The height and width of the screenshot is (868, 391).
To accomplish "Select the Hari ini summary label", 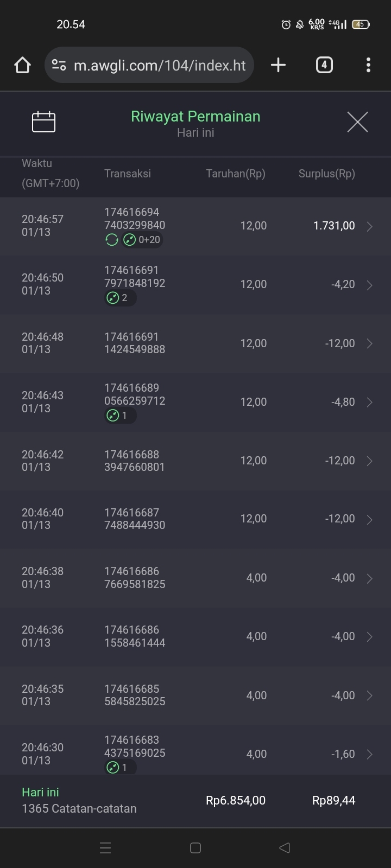I will click(40, 792).
